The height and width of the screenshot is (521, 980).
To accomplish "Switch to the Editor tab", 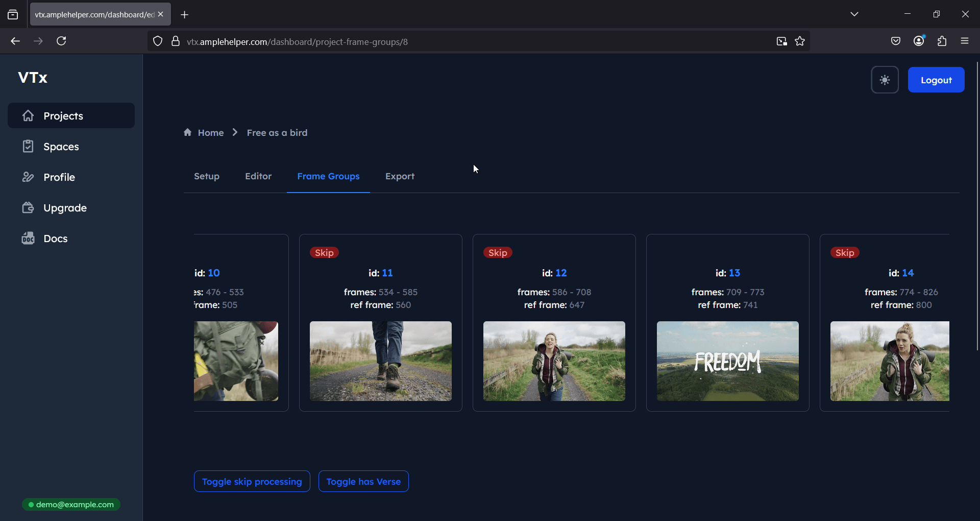I will (258, 176).
